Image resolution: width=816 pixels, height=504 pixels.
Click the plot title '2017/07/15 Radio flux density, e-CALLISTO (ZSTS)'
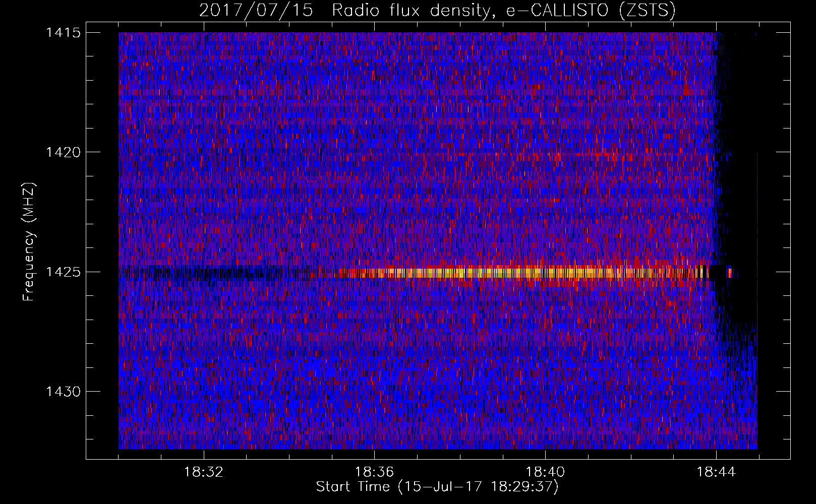point(437,11)
